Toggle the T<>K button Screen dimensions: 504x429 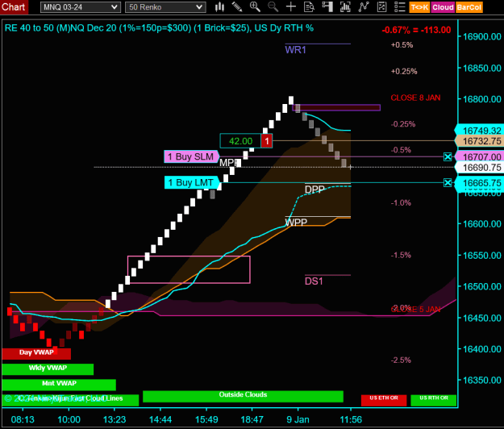pyautogui.click(x=419, y=7)
